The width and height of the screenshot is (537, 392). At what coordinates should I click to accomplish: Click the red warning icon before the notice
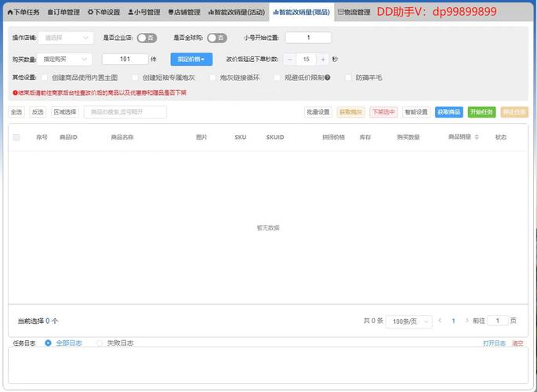[x=15, y=93]
